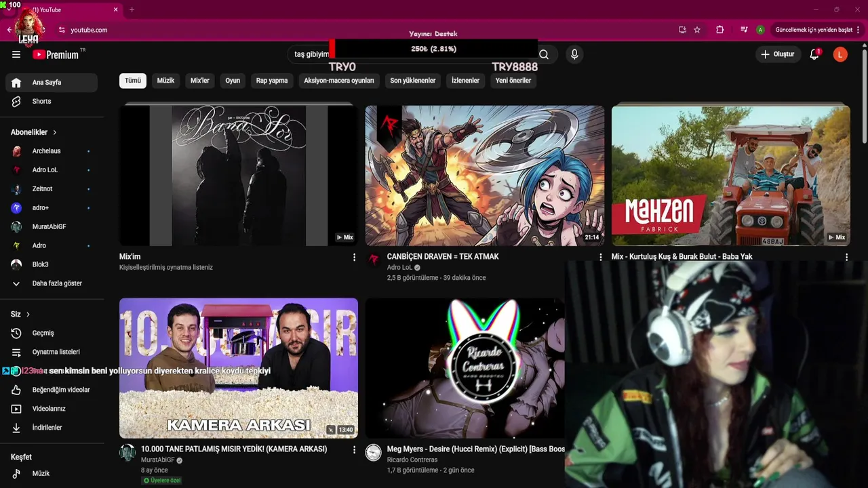This screenshot has height=488, width=868.
Task: Open Oynatma listeleri playlists
Action: tap(52, 352)
